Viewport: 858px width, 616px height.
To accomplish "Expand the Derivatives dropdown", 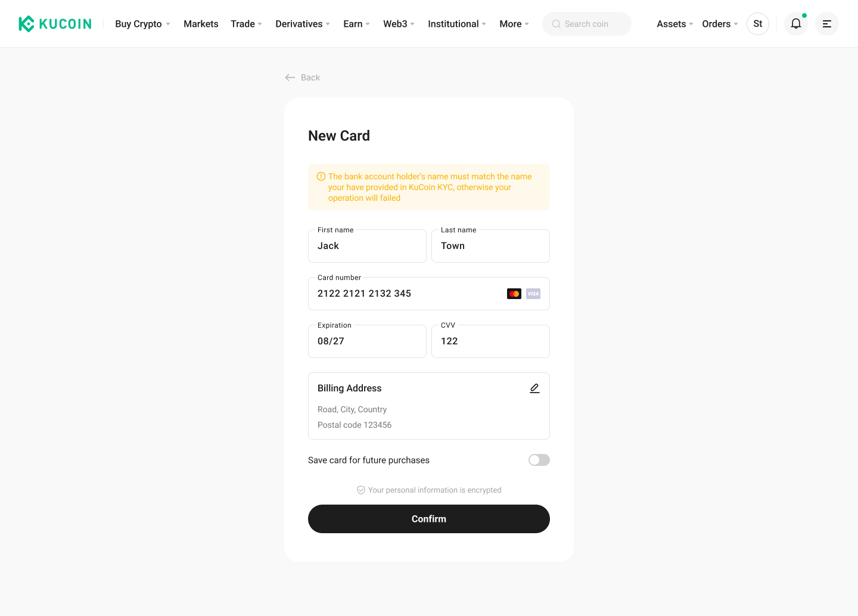I will tap(303, 24).
